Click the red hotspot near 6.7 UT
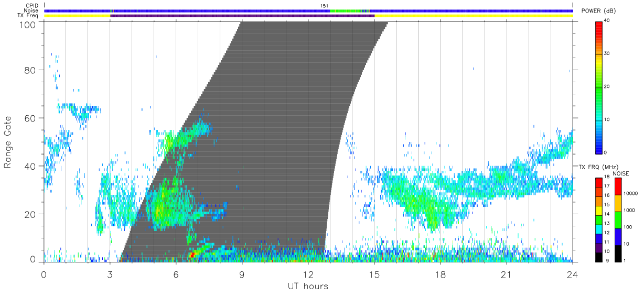The width and height of the screenshot is (644, 297). coord(192,255)
